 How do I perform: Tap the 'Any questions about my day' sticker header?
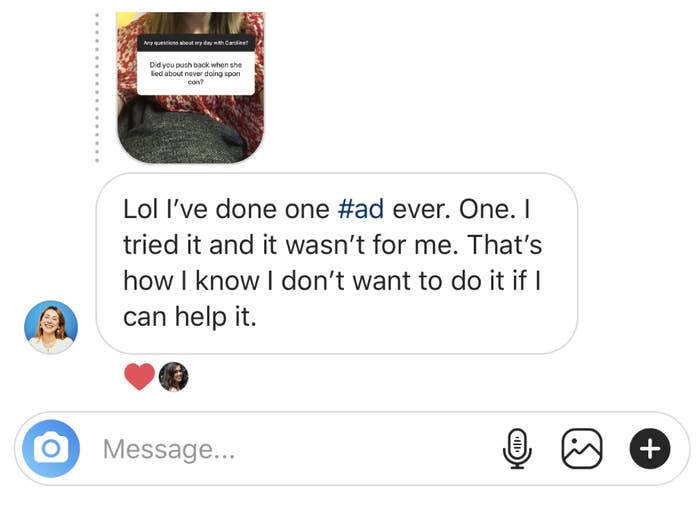coord(196,43)
